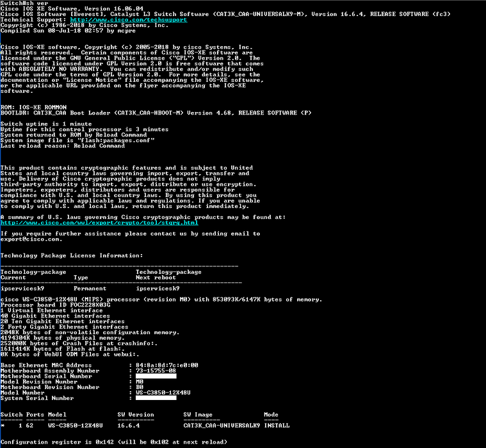Click 'System returned to ROM by Reload Command'

[x=74, y=135]
